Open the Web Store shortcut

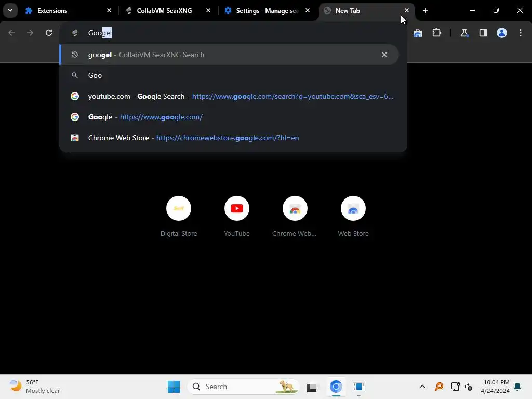(353, 216)
